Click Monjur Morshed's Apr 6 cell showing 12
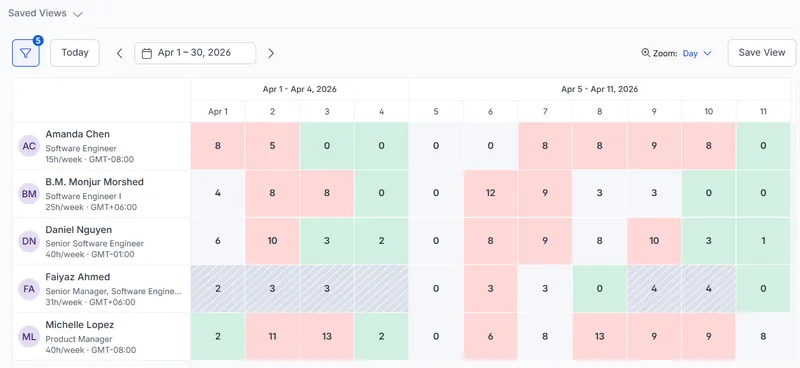 (490, 193)
